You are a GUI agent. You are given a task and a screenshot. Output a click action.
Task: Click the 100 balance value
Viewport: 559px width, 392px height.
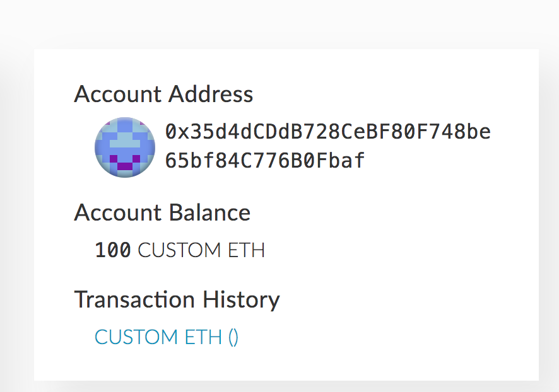pyautogui.click(x=112, y=250)
